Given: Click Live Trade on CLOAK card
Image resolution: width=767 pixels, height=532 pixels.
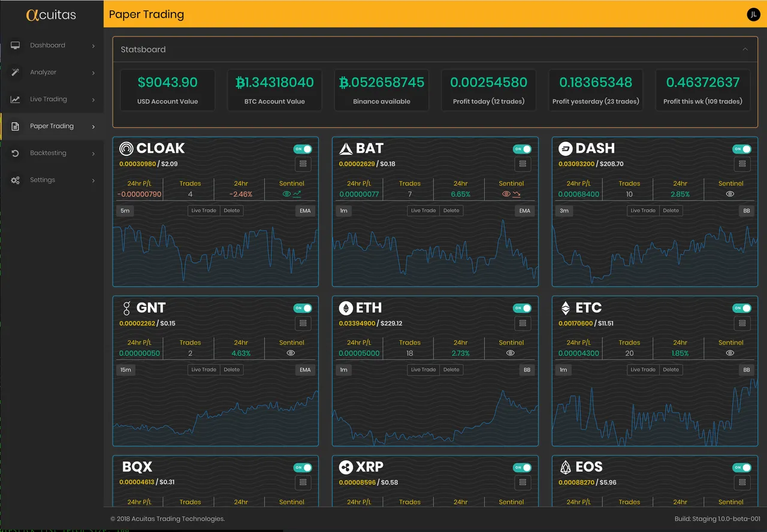Looking at the screenshot, I should tap(204, 211).
